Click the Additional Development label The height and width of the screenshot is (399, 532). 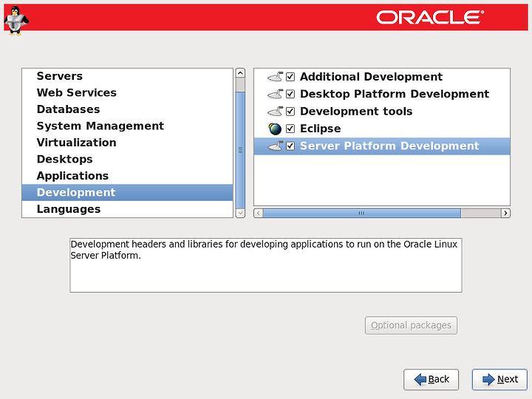pos(371,77)
